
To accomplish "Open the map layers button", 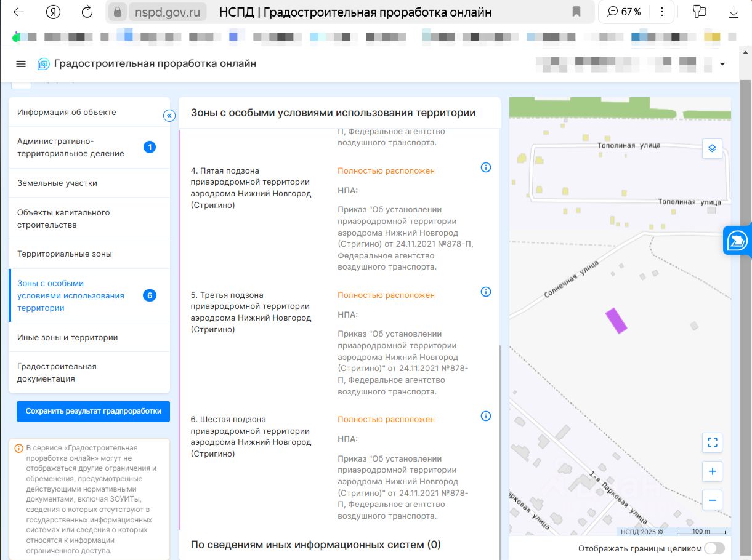I will pos(712,148).
